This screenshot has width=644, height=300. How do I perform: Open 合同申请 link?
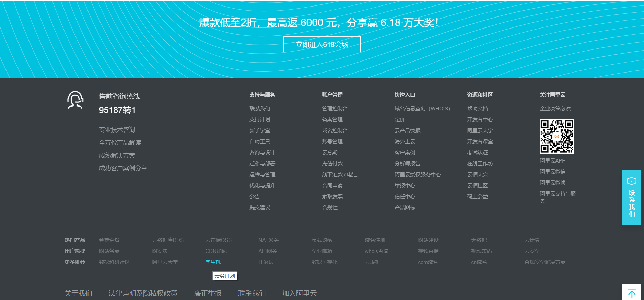(x=332, y=186)
